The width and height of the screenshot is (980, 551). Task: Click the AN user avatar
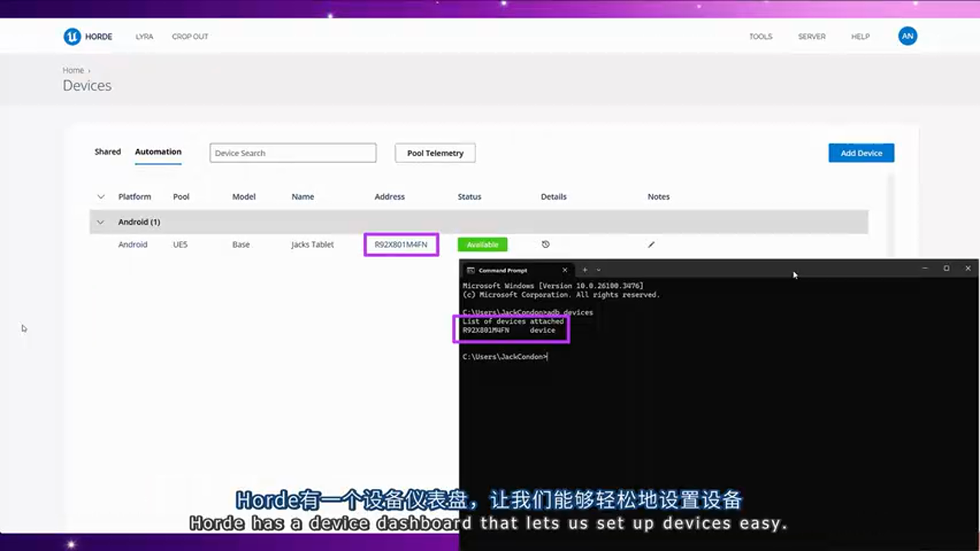[907, 36]
